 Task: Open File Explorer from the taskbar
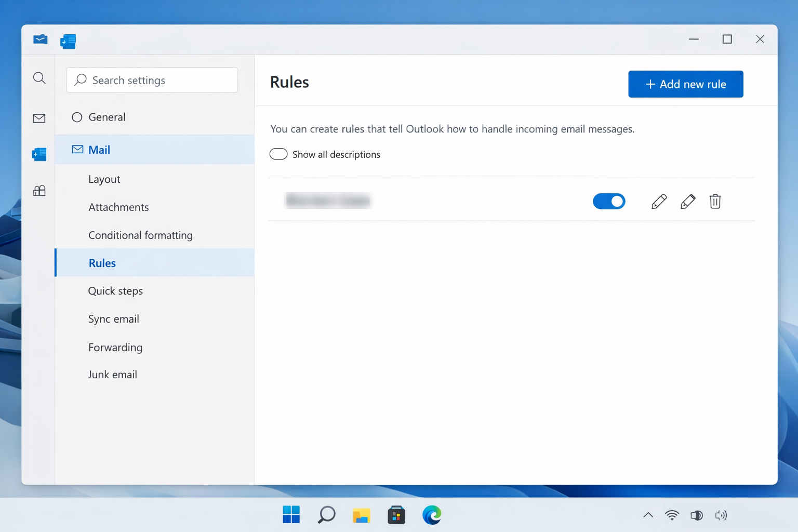[362, 515]
